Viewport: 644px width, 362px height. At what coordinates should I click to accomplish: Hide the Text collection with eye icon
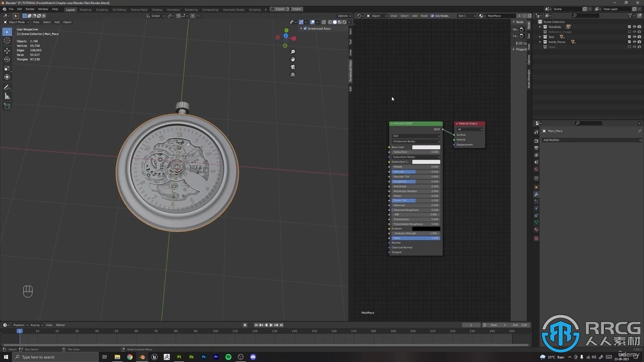tap(634, 37)
